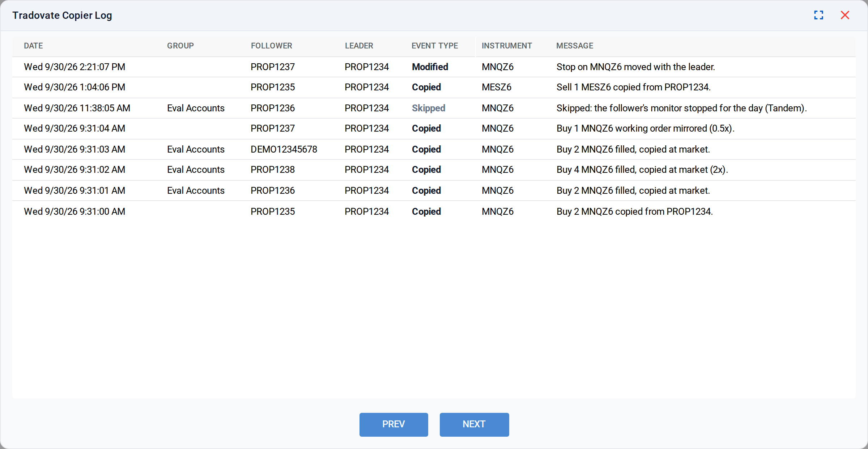Sort by the DATE column header
868x449 pixels.
[33, 46]
